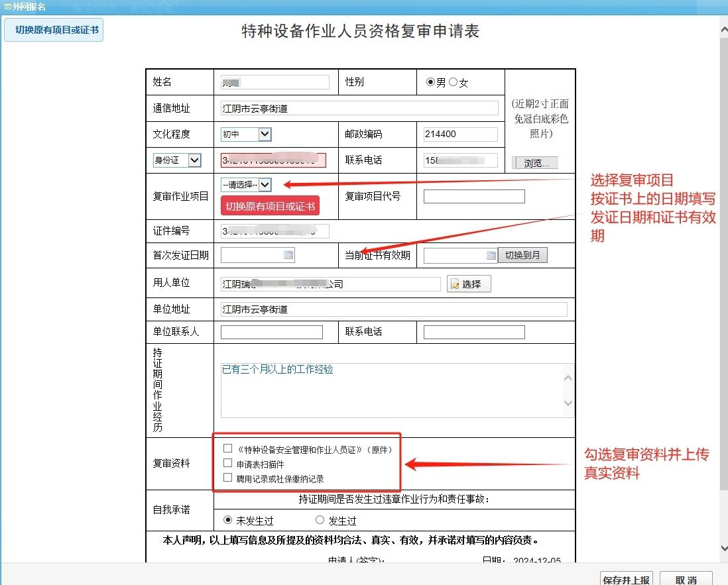Click the 姓名 input field
This screenshot has height=585, width=728.
[275, 82]
